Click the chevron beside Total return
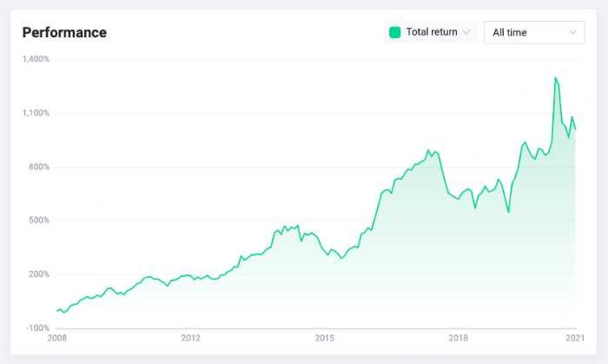Viewport: 608px width, 364px height. [466, 32]
